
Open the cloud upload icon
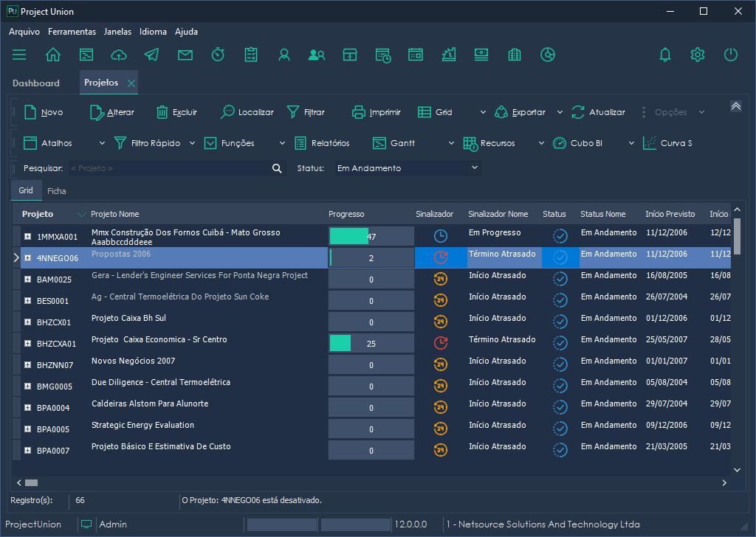point(119,55)
